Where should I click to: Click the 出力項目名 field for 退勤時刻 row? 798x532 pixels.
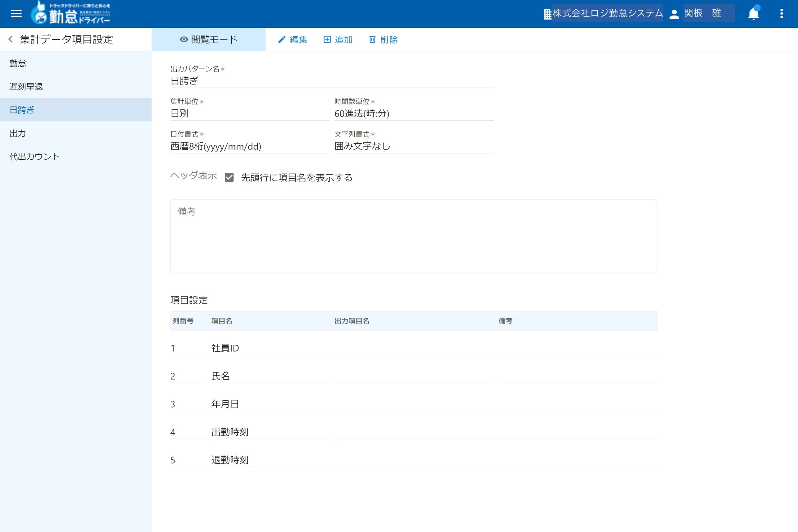(x=414, y=460)
